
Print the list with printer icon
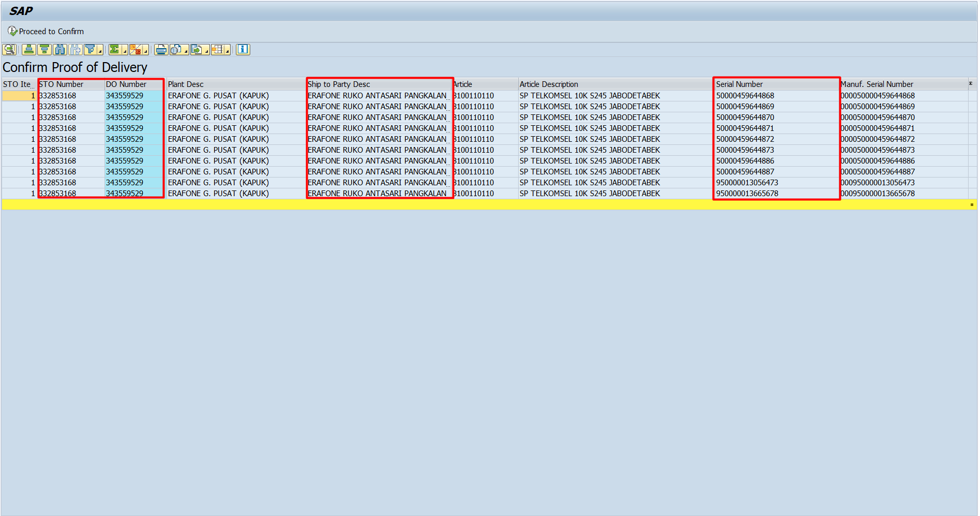(161, 50)
